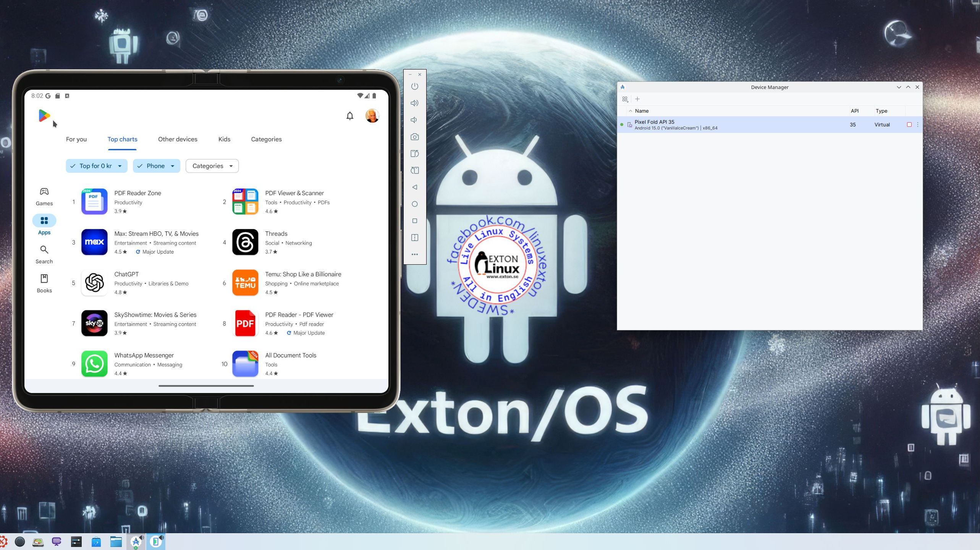Lower volume with emulator volume down icon
The image size is (980, 550).
[x=414, y=120]
